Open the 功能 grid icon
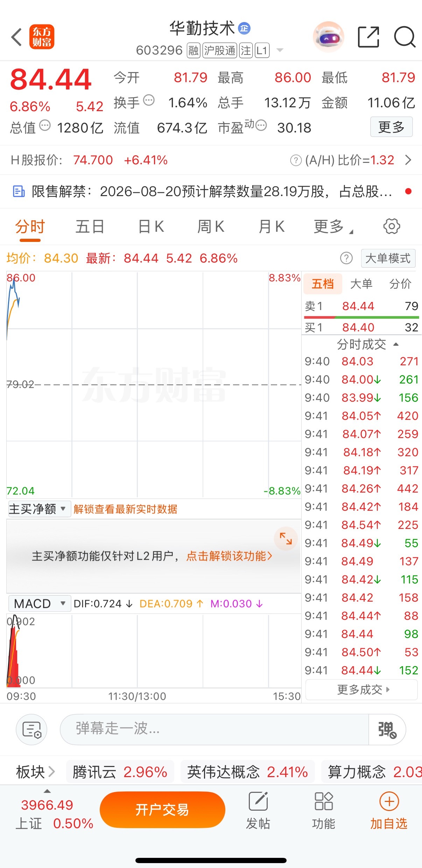 323,801
